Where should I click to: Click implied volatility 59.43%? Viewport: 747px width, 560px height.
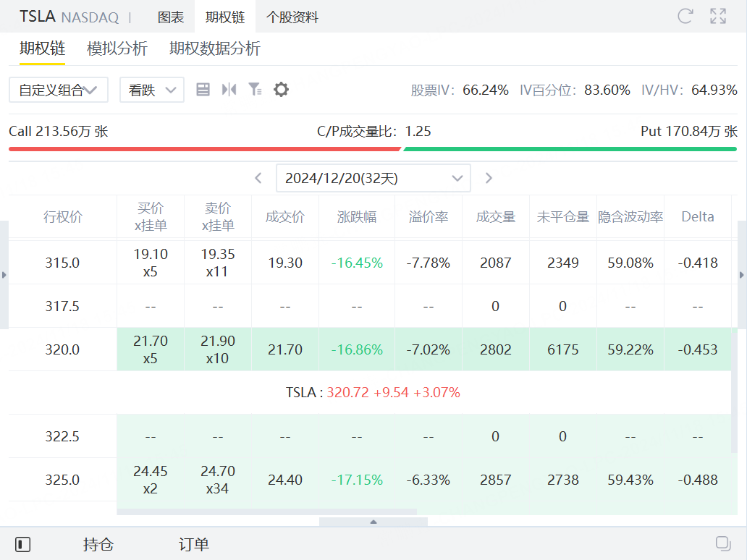tap(630, 480)
